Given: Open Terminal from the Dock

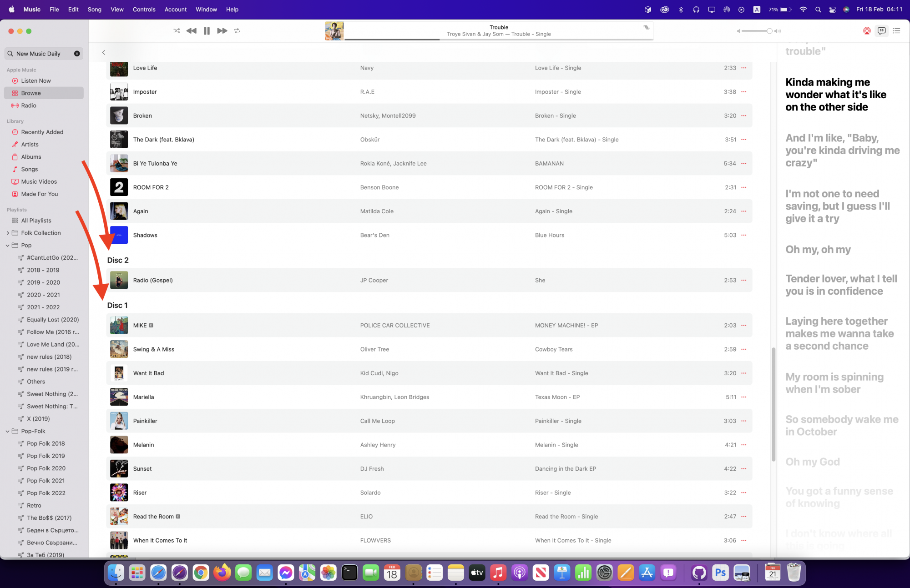Looking at the screenshot, I should point(349,573).
